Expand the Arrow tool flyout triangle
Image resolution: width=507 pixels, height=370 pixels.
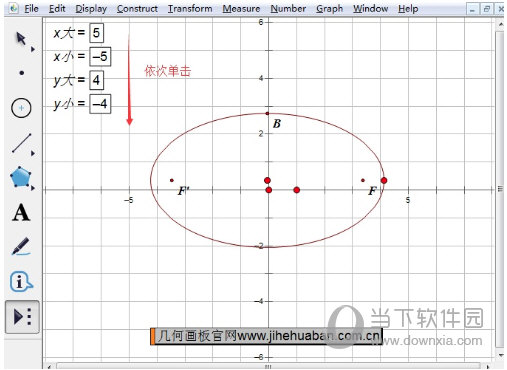click(33, 49)
